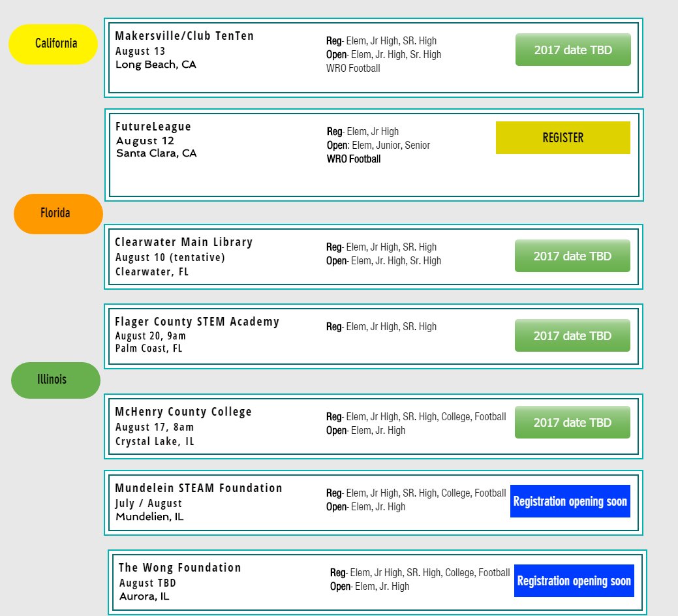Click REGISTER for FutureLeague
The height and width of the screenshot is (616, 678).
click(x=563, y=138)
